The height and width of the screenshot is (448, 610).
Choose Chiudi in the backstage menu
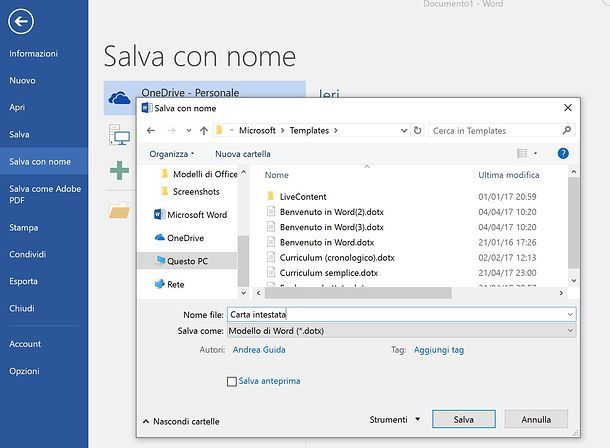click(22, 308)
